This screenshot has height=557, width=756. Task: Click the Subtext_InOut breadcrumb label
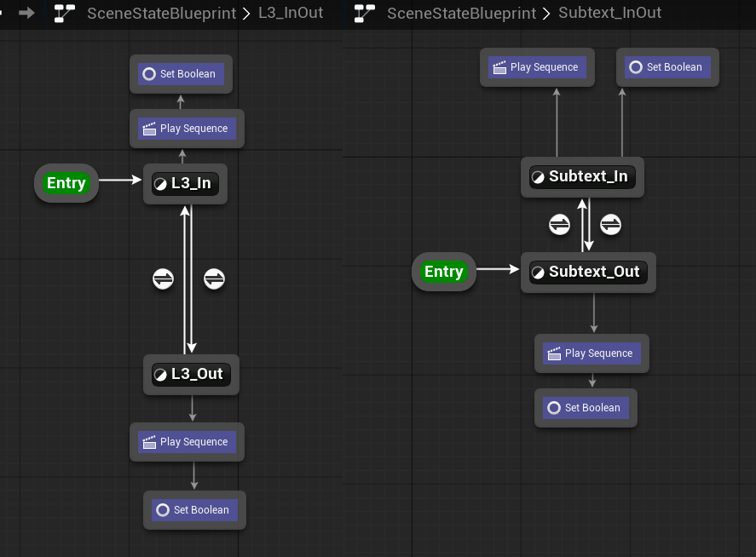point(609,13)
